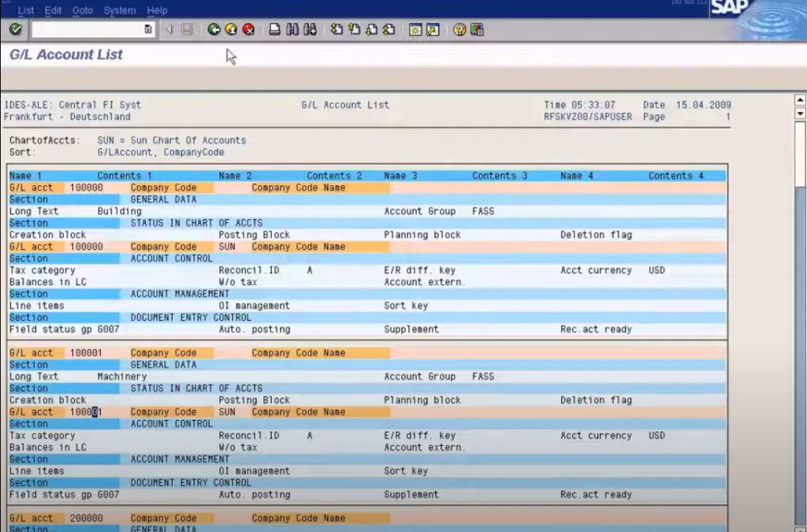Screen dimensions: 807x532
Task: Click the 'RFSKVZ00/SAPUSER' text
Action: 588,117
